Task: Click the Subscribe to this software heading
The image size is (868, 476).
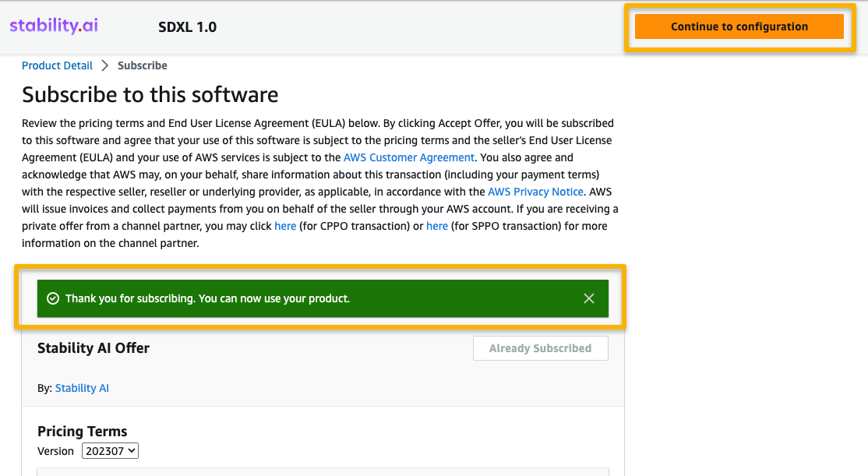Action: pos(150,94)
